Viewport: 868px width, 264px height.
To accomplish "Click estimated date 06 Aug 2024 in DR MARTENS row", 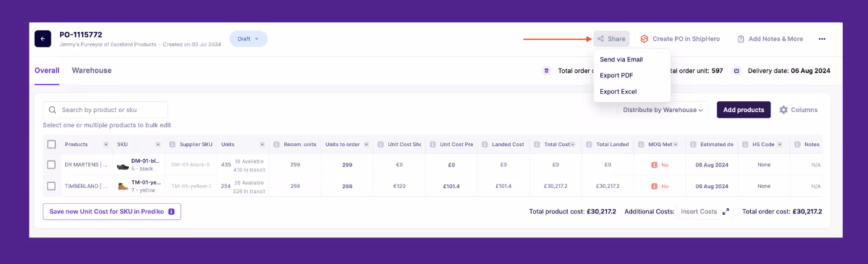I will pyautogui.click(x=712, y=165).
